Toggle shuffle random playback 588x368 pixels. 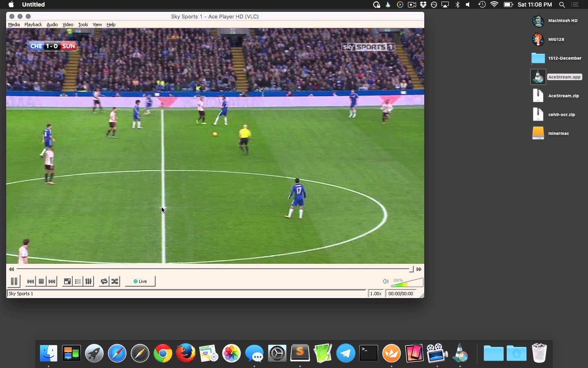[115, 281]
